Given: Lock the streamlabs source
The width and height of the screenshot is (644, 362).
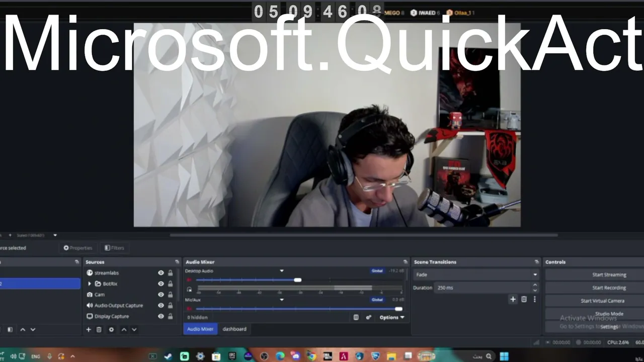Looking at the screenshot, I should point(171,273).
